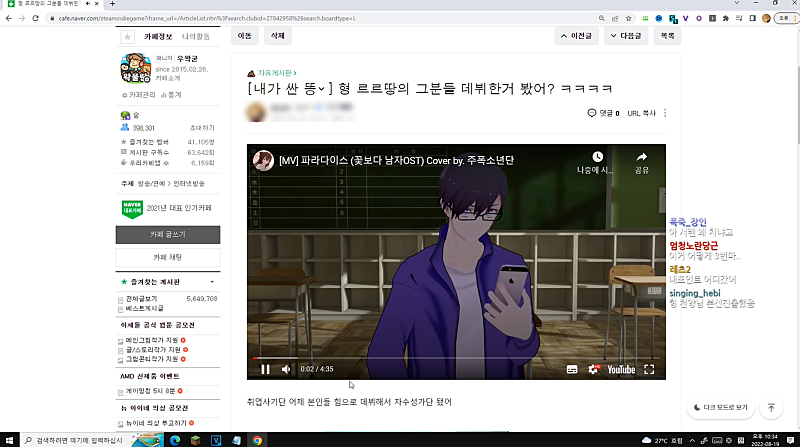Toggle subtitles on the YouTube player
800x447 pixels.
click(x=572, y=369)
